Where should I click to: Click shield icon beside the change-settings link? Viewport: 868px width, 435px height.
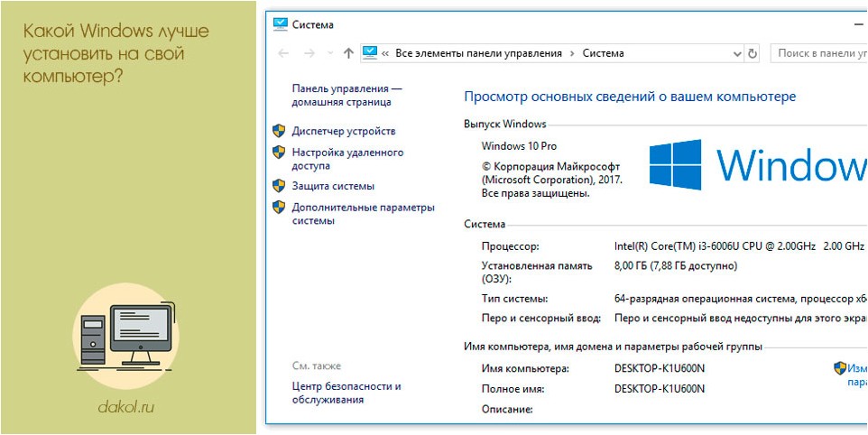click(x=840, y=368)
